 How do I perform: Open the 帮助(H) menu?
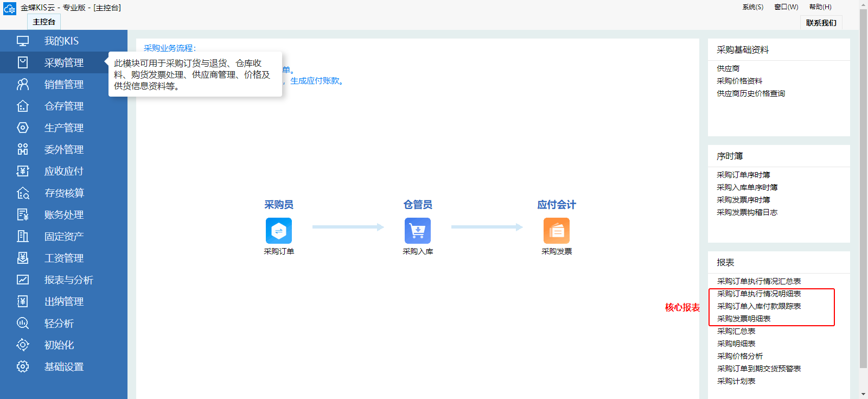tap(820, 7)
